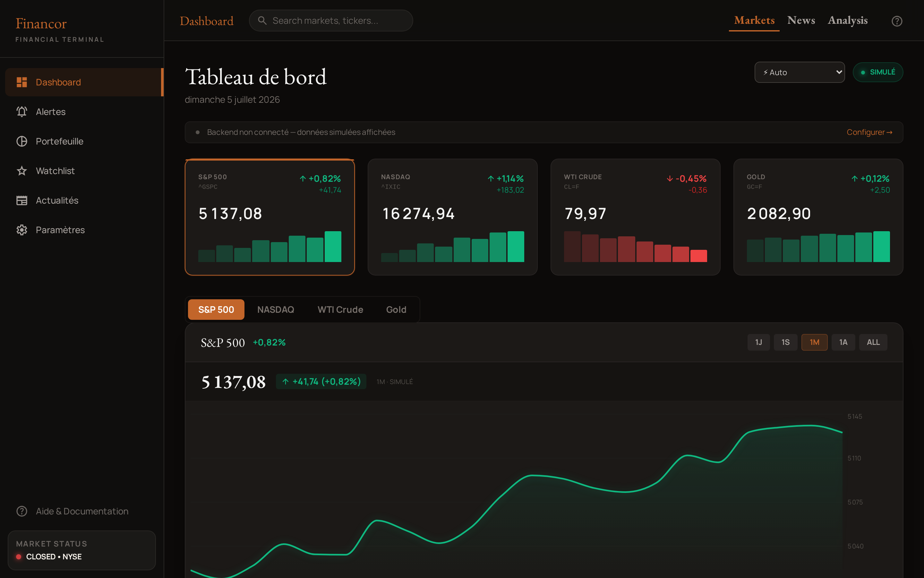Open the Analysis top navigation tab
Viewport: 924px width, 578px height.
[x=848, y=20]
